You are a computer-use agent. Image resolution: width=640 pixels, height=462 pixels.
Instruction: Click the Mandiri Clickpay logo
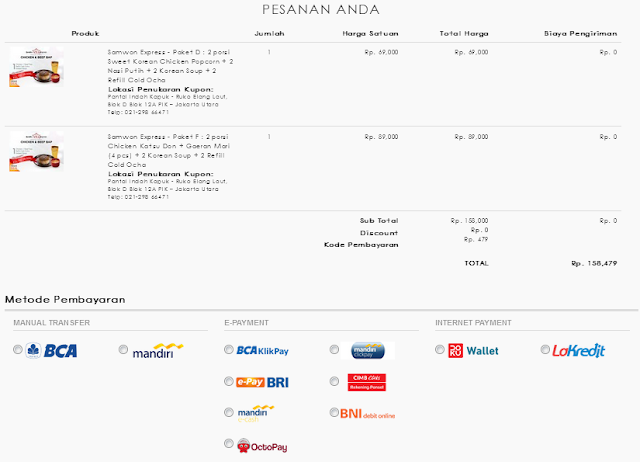click(x=368, y=351)
